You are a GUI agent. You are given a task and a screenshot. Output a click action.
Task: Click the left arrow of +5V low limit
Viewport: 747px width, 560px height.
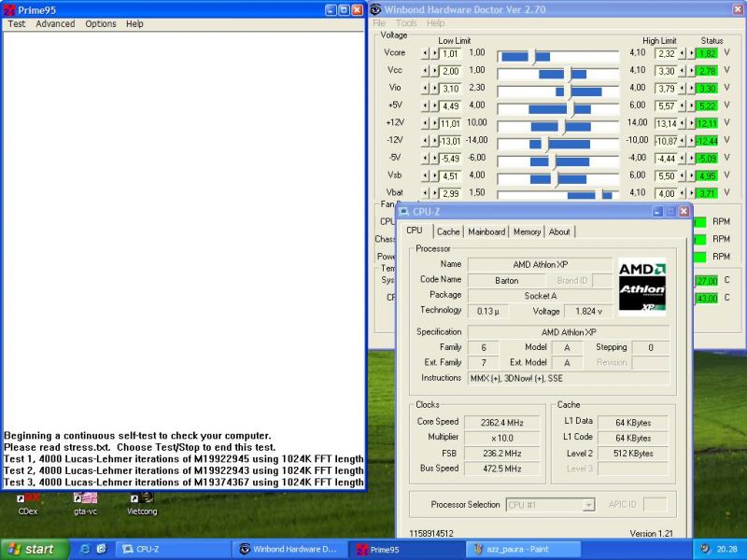click(425, 106)
